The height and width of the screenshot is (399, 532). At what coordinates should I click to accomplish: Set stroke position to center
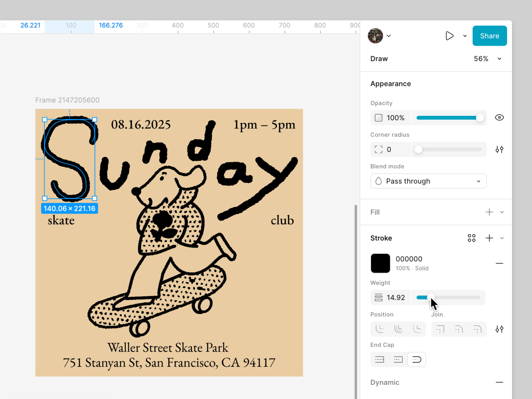point(398,329)
